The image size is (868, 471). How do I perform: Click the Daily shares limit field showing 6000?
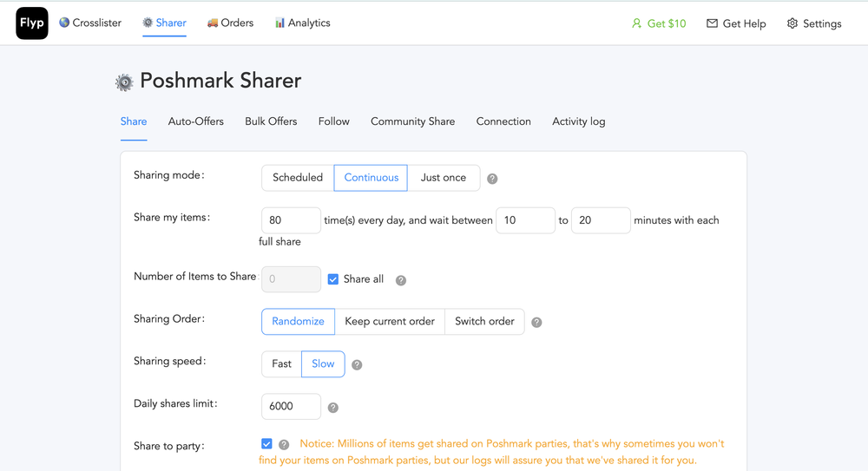pyautogui.click(x=291, y=406)
